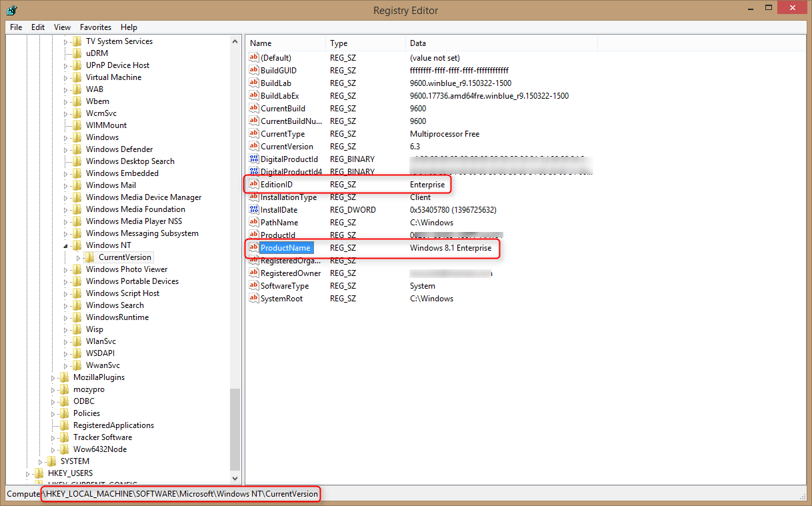Click the string icon next to BuildGUID
This screenshot has height=506, width=812.
pos(253,70)
